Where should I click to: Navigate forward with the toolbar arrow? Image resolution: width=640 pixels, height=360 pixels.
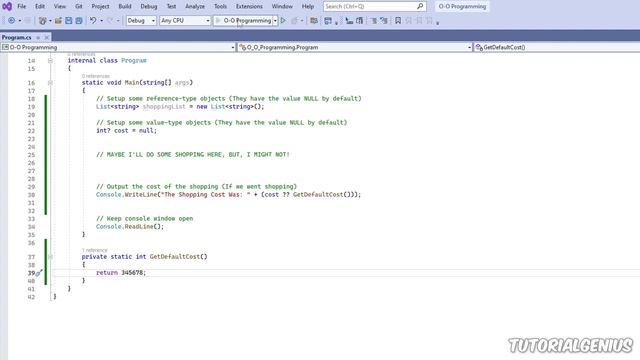click(27, 20)
